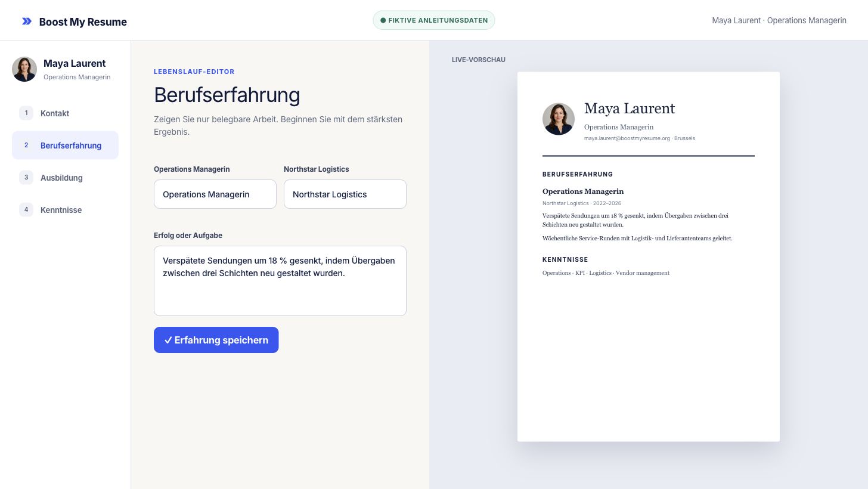Click the Operations · KPI · Logistics skills line
868x489 pixels.
click(606, 273)
